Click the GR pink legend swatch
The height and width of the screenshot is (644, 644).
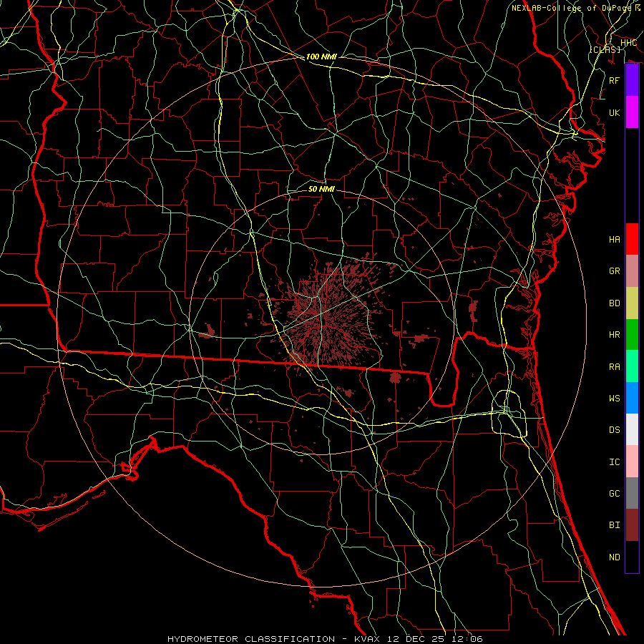tap(632, 270)
